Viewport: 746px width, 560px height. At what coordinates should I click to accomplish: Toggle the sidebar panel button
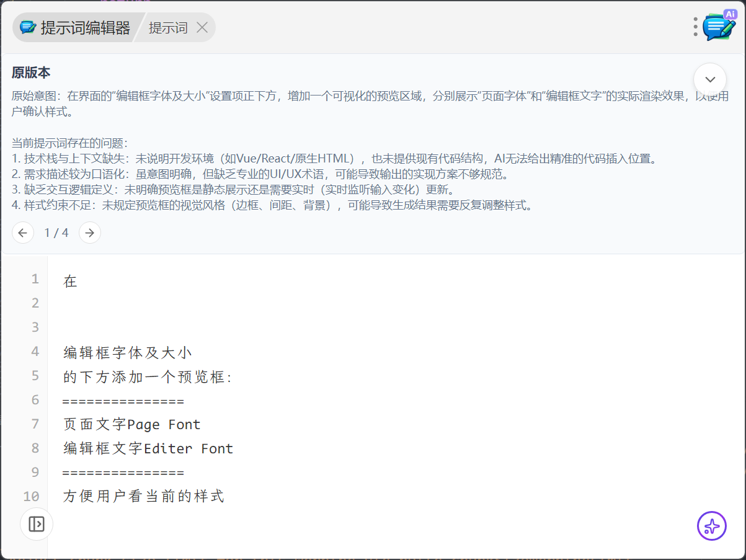pos(37,524)
